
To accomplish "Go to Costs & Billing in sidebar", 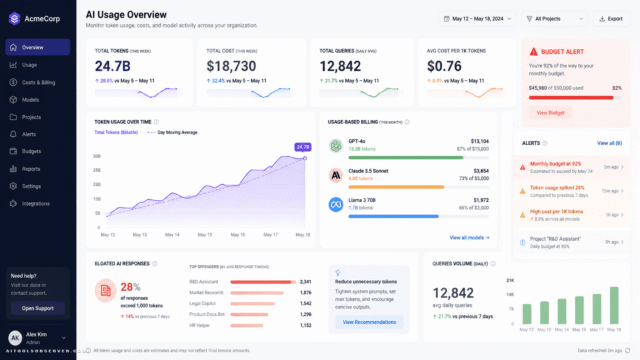I will [38, 82].
